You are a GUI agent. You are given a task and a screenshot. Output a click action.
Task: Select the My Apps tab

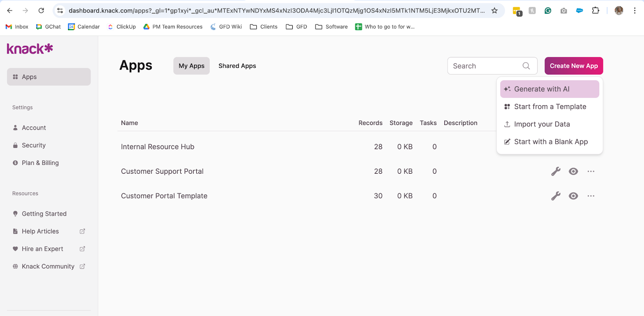(x=192, y=66)
